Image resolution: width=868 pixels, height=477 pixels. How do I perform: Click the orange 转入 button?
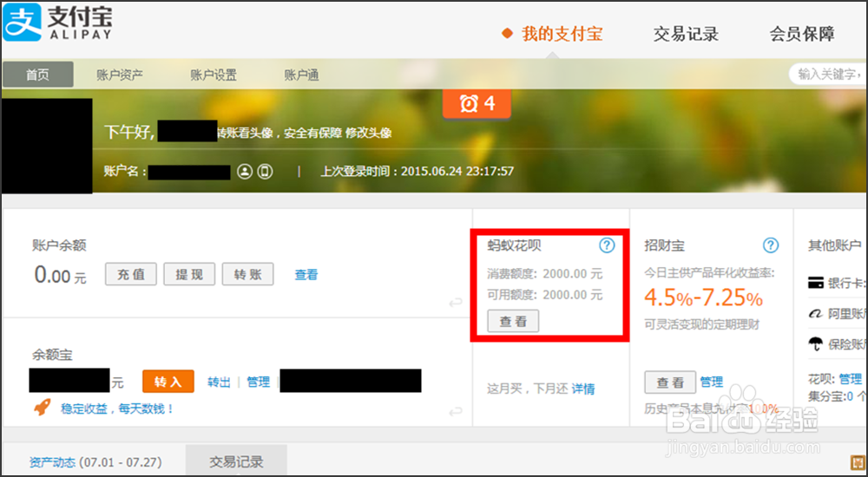click(168, 382)
